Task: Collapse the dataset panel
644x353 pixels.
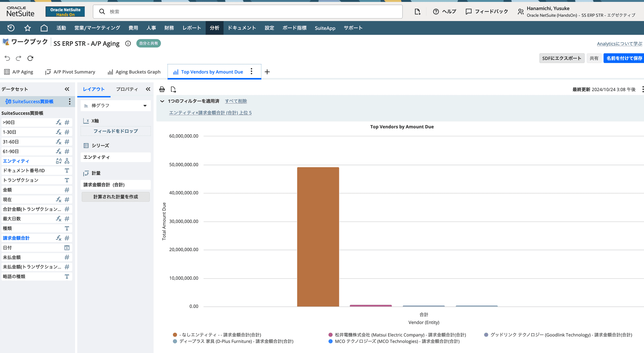Action: click(x=67, y=89)
